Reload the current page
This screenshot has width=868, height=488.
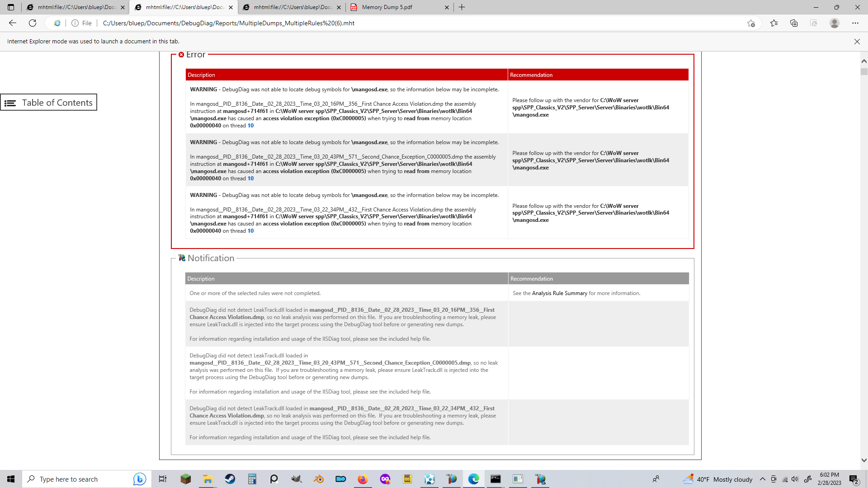click(32, 23)
